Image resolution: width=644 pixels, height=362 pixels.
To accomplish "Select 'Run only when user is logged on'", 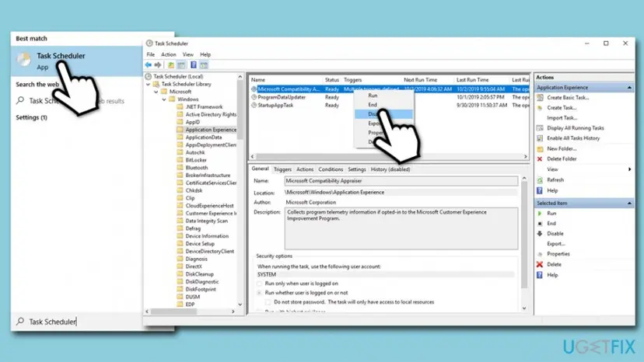I will click(259, 284).
